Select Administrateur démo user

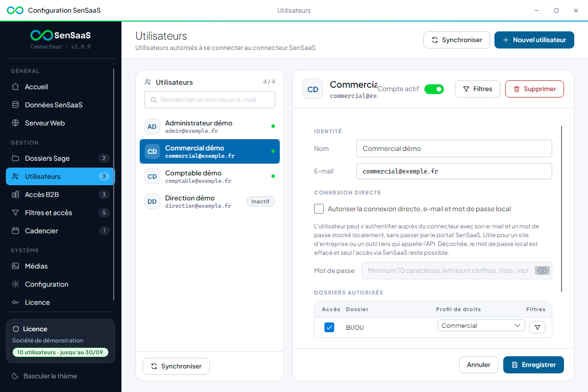point(210,126)
